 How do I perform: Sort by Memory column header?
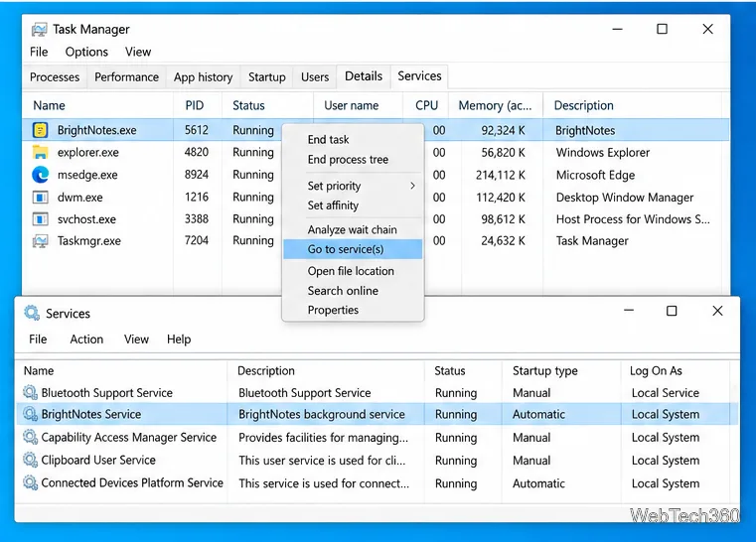coord(495,105)
